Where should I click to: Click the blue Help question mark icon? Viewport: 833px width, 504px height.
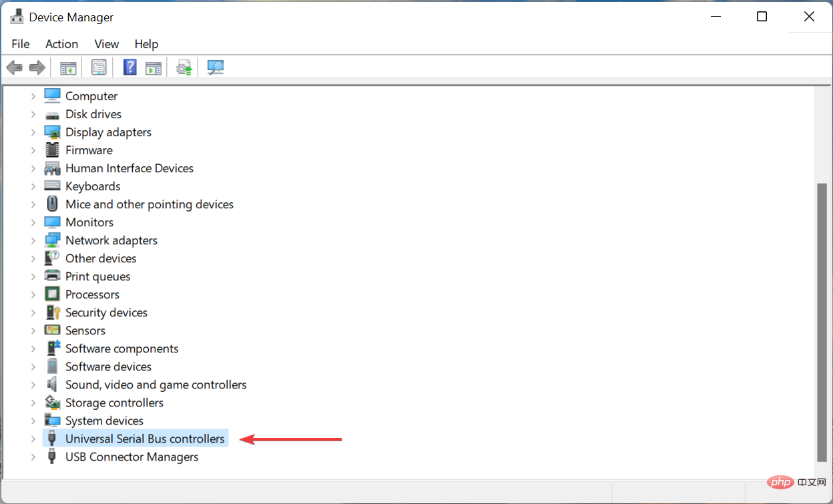[130, 67]
